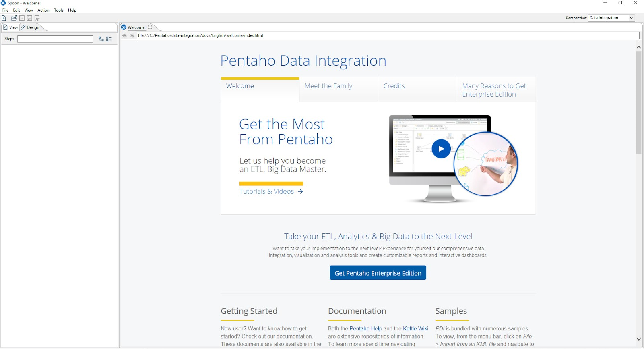This screenshot has height=349, width=644.
Task: Click the Open file toolbar icon
Action: pos(14,18)
